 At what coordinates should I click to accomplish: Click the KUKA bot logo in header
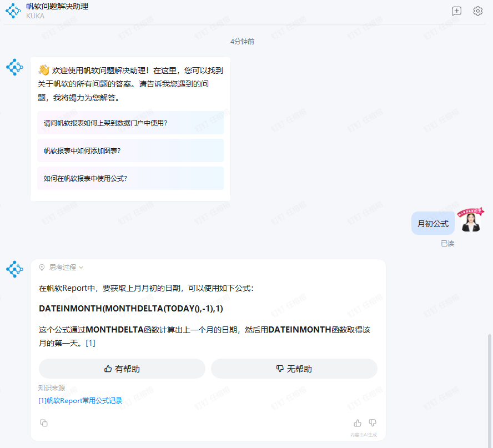(13, 11)
